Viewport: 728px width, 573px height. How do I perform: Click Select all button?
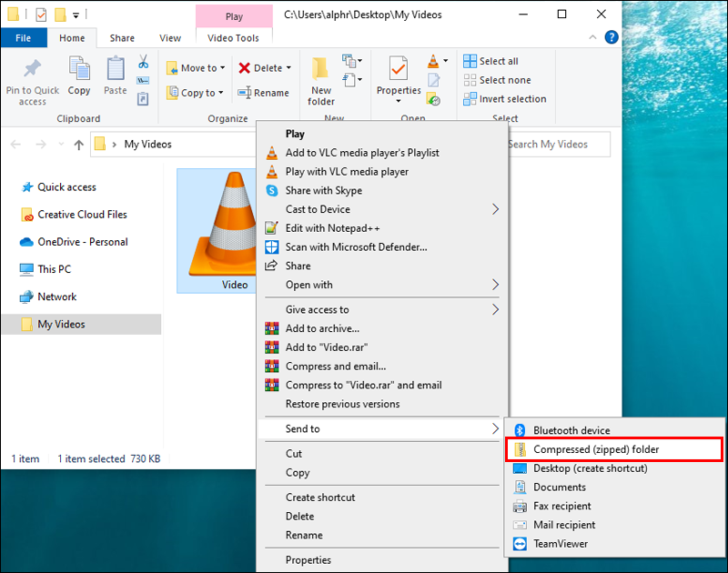(490, 61)
